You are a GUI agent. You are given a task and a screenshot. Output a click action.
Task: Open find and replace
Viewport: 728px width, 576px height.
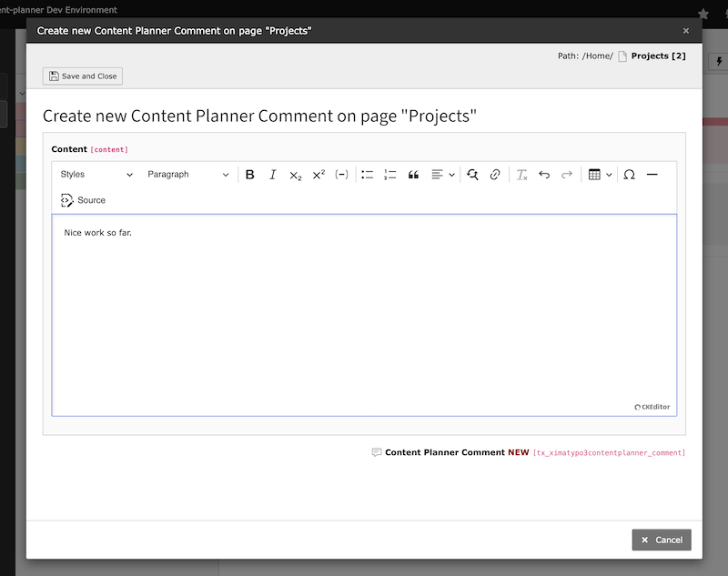coord(472,174)
